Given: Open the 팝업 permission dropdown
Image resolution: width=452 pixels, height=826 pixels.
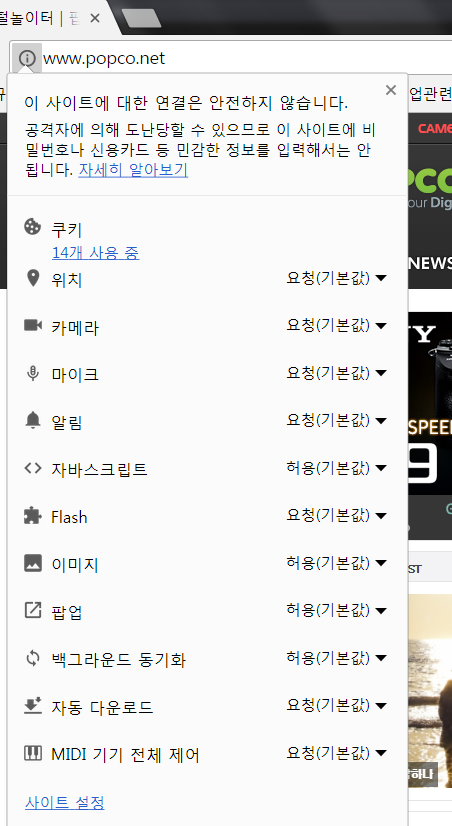Looking at the screenshot, I should tap(336, 610).
